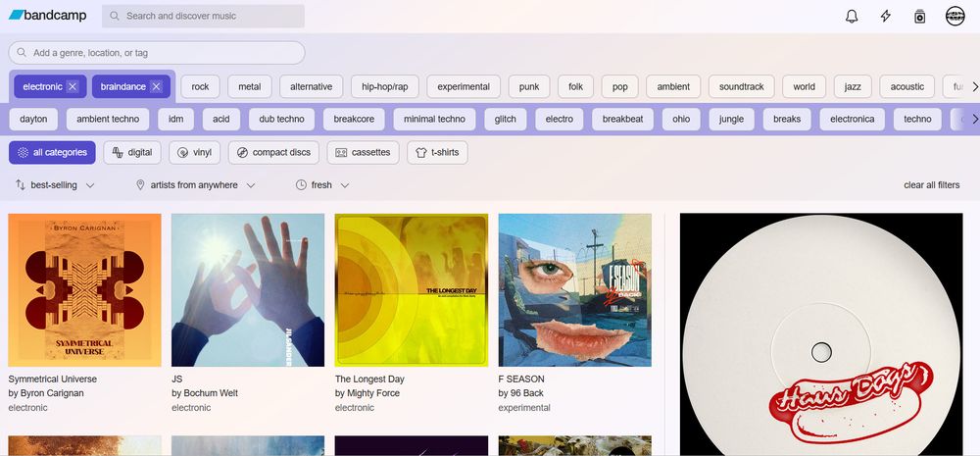Add the ambient techno tag
980x456 pixels.
coord(108,119)
